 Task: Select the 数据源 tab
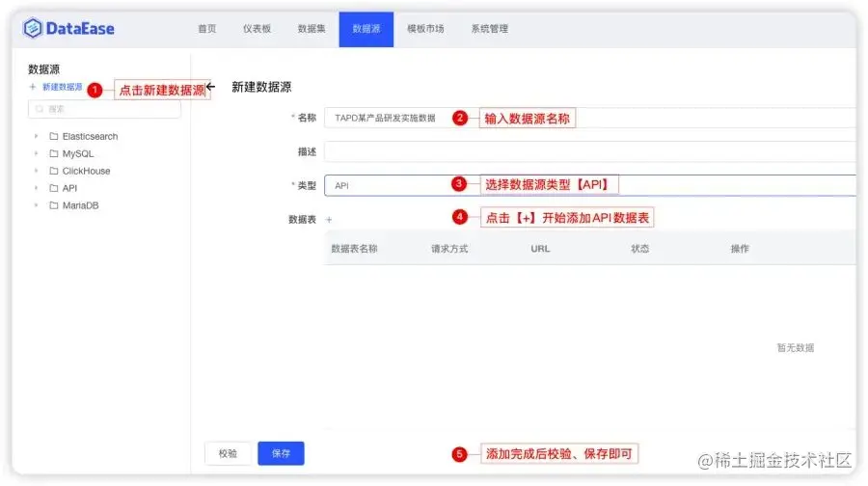(x=366, y=29)
